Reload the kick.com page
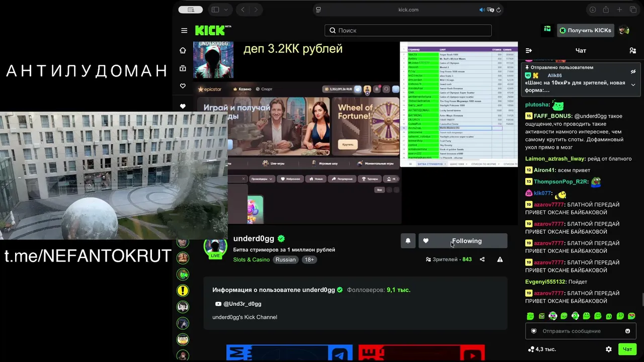Screen dimensions: 644x362 (x=499, y=10)
